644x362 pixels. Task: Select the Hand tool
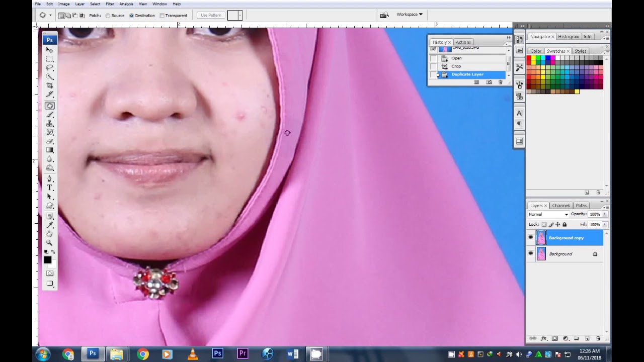click(x=49, y=234)
